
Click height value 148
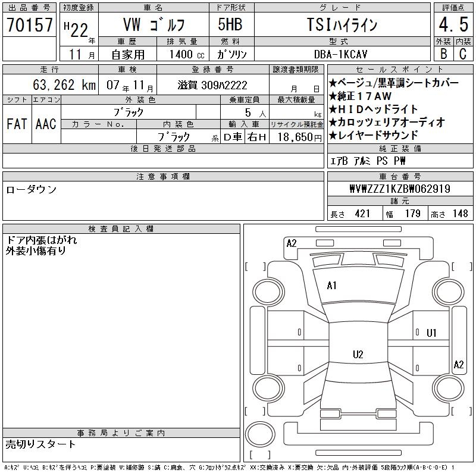click(x=461, y=214)
